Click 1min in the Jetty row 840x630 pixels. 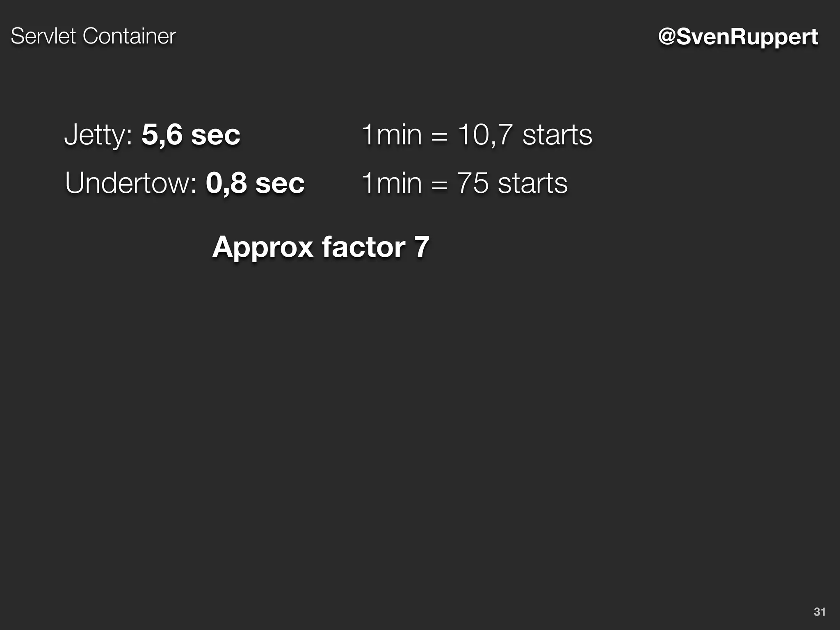(392, 135)
